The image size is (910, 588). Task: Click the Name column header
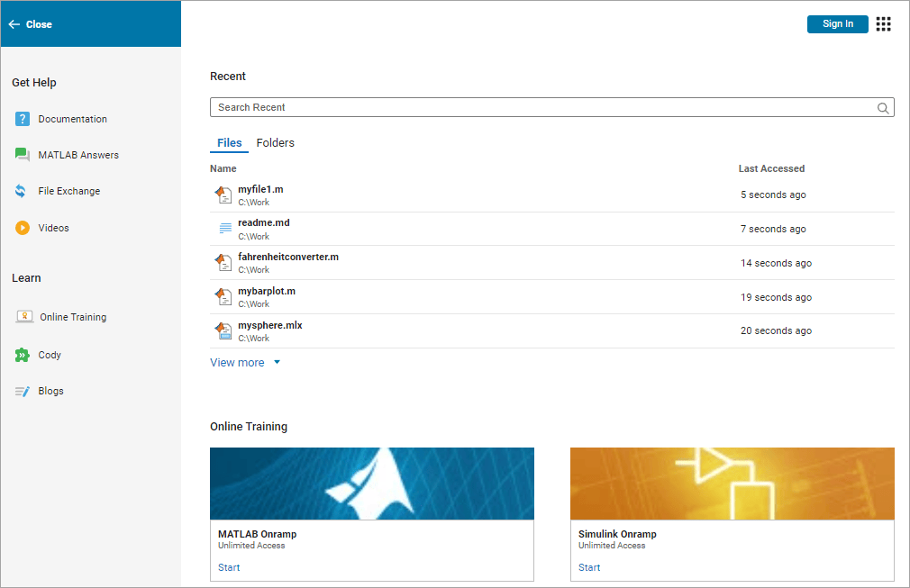point(223,168)
